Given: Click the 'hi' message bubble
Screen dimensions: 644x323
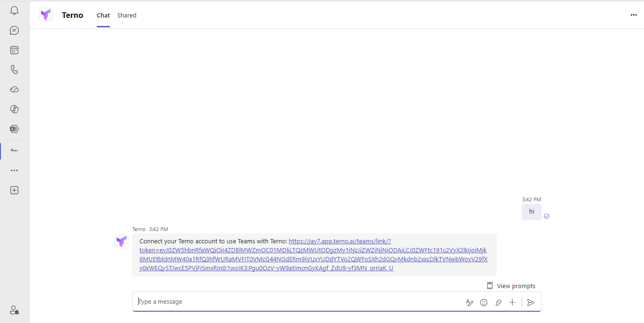Looking at the screenshot, I should click(532, 212).
